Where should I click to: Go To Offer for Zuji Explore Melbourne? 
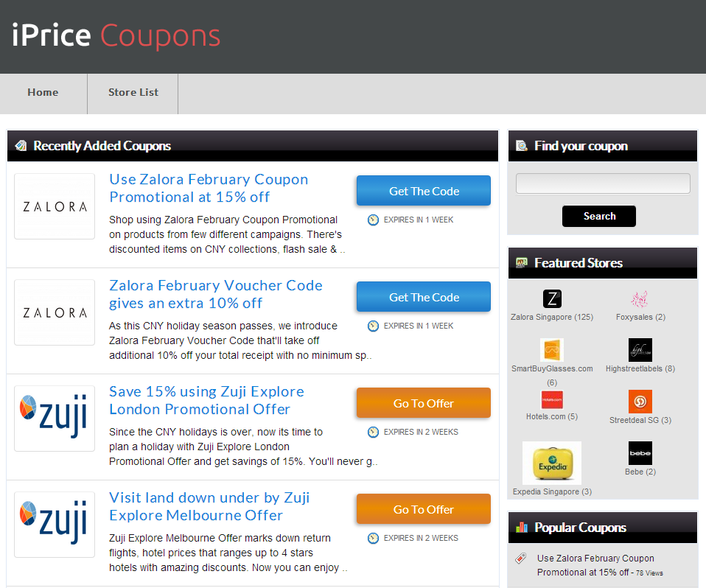tap(424, 509)
